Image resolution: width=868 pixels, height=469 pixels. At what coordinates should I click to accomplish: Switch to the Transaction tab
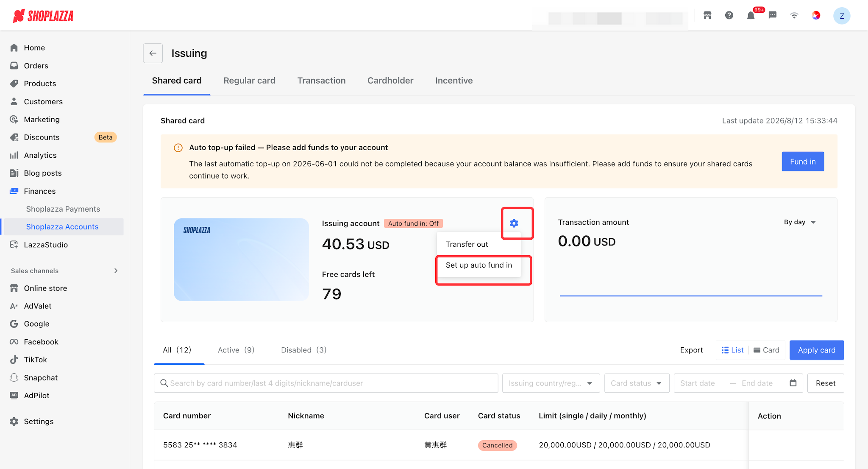click(x=321, y=81)
